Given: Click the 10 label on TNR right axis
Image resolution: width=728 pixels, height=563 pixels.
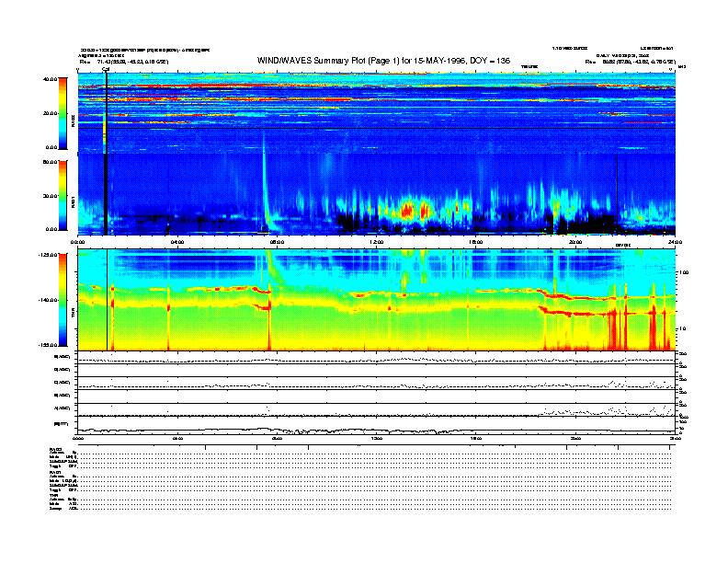Looking at the screenshot, I should [683, 328].
